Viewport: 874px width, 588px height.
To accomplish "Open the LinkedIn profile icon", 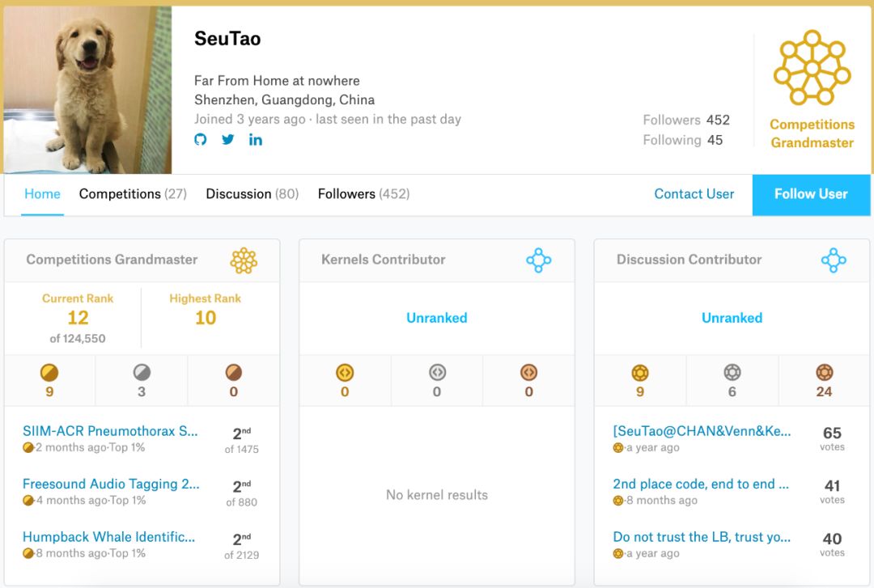I will (x=256, y=139).
